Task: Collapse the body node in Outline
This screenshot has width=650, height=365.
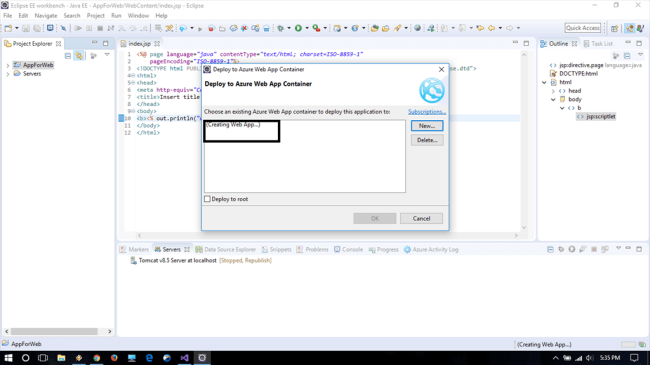Action: 553,100
